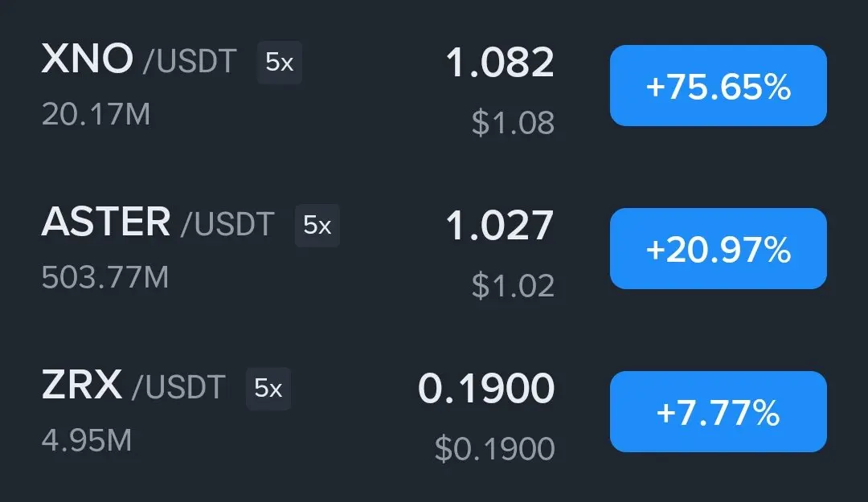The height and width of the screenshot is (502, 868).
Task: Select the ZRX price 0.1900
Action: tap(486, 388)
